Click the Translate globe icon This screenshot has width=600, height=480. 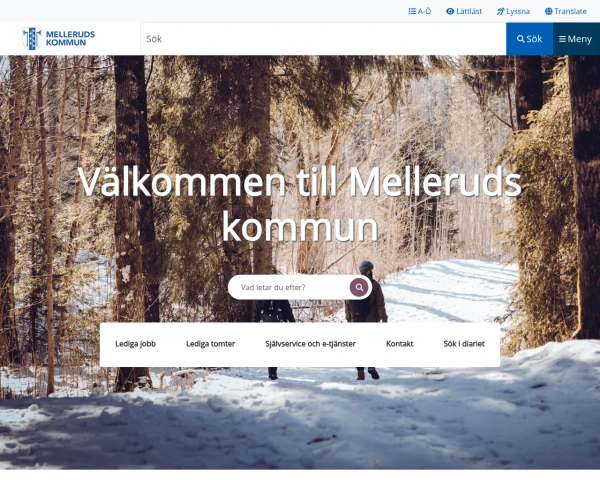pos(549,11)
